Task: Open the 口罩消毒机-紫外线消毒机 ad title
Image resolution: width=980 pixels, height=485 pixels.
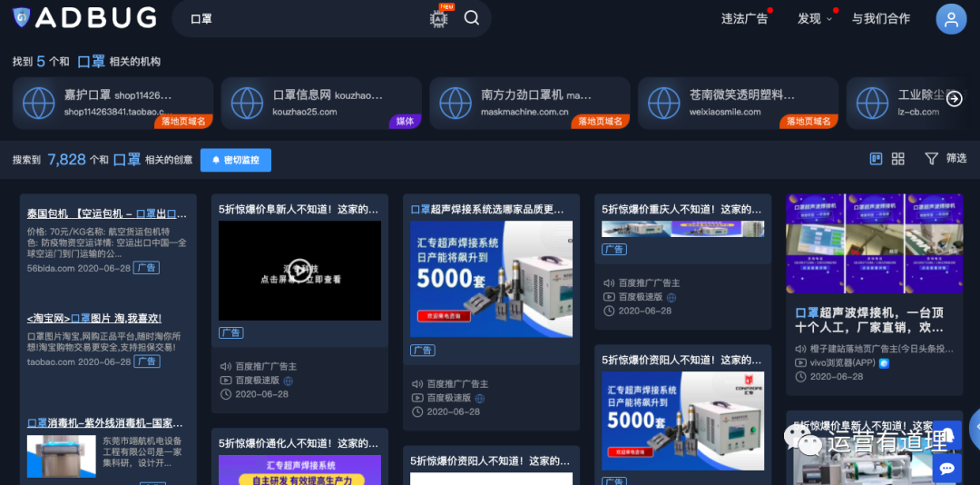Action: 105,423
